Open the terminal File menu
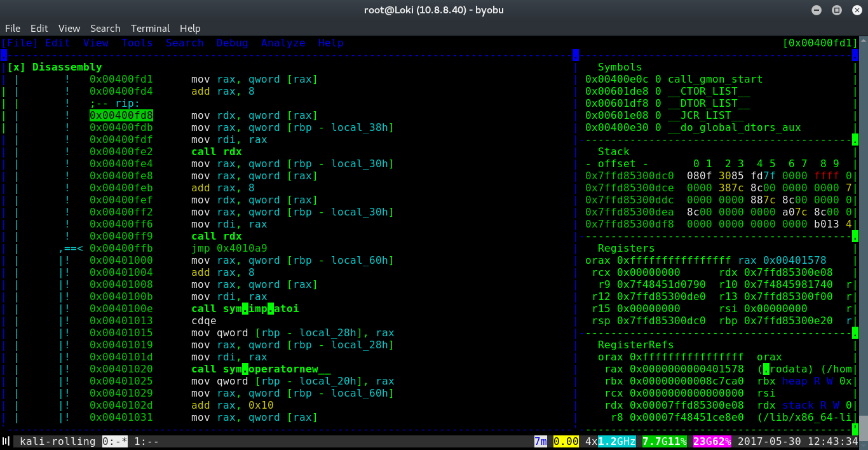This screenshot has width=868, height=450. pos(13,29)
